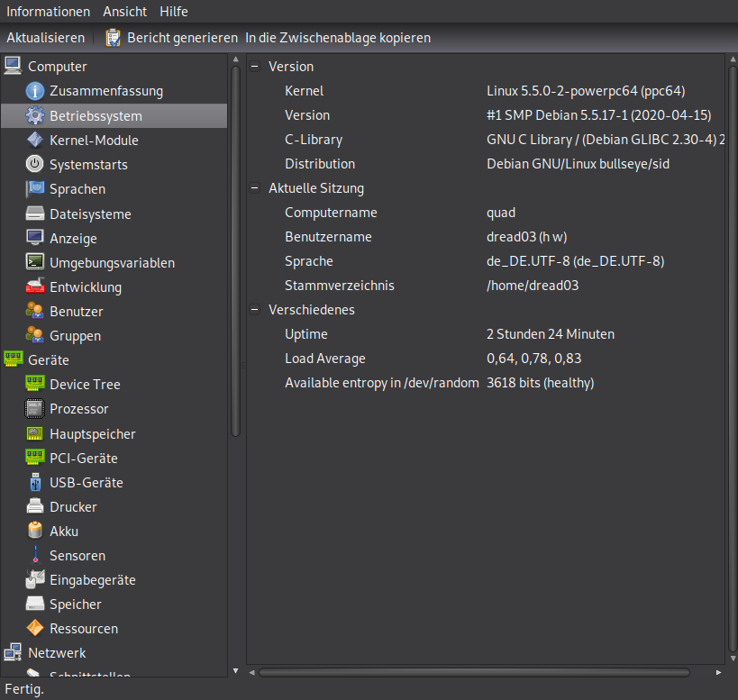Click the Geräte category icon
This screenshot has height=700, width=738.
(x=13, y=359)
